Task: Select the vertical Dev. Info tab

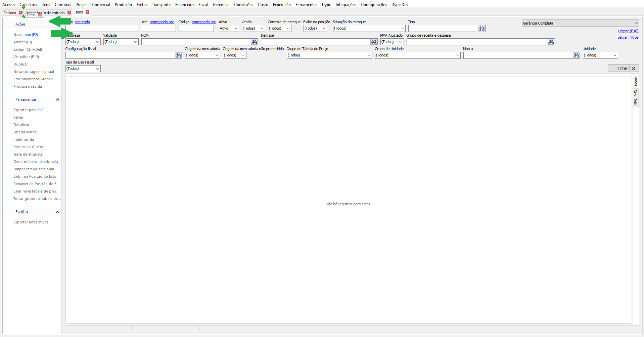Action: [635, 97]
